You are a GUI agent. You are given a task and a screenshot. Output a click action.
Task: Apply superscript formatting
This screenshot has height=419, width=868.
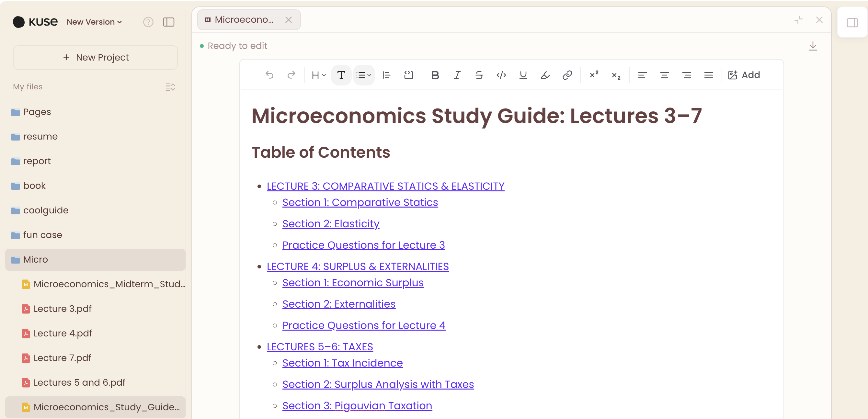point(594,75)
